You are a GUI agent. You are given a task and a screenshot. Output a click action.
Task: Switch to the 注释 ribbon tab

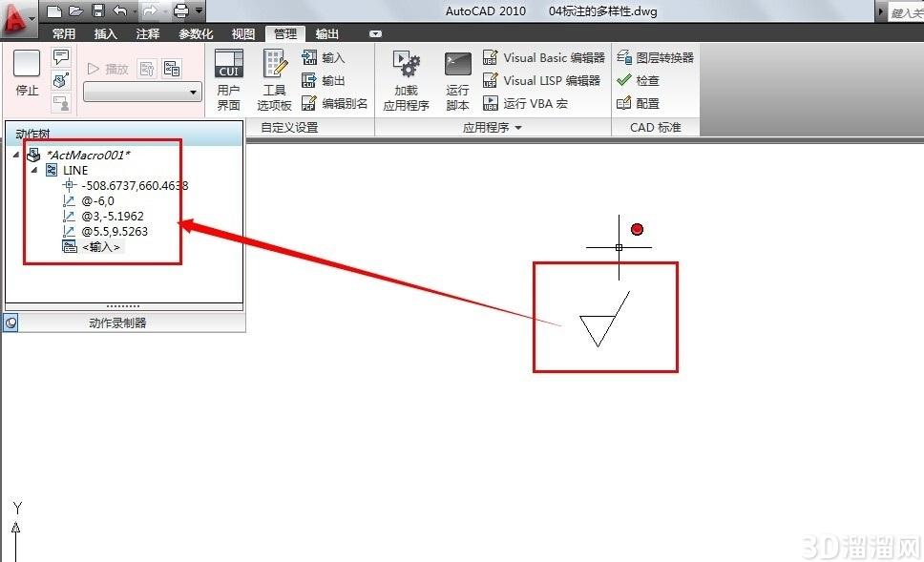tap(148, 34)
